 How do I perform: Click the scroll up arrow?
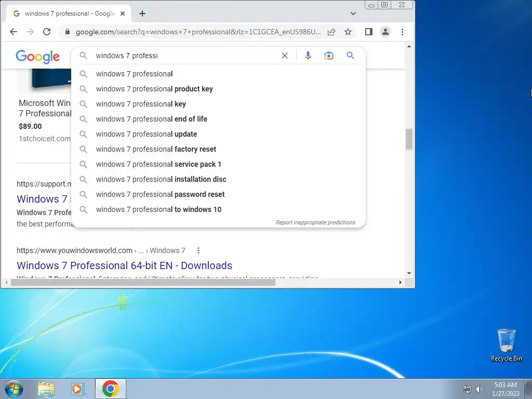pyautogui.click(x=409, y=46)
